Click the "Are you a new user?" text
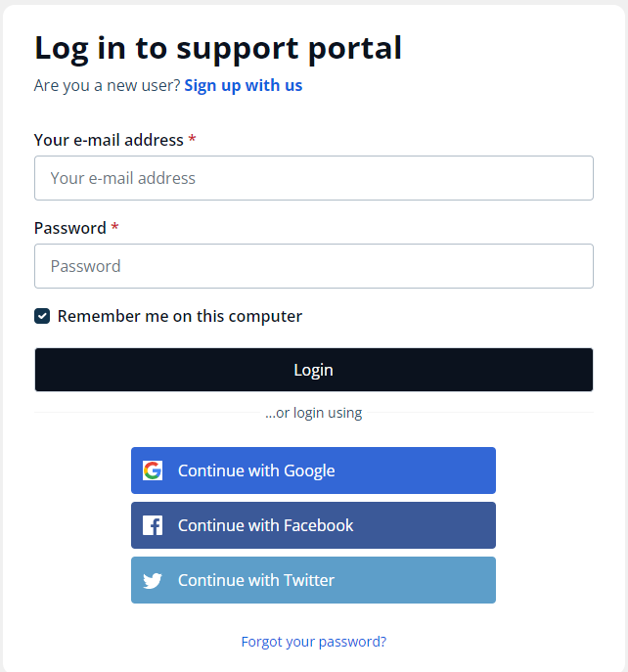The width and height of the screenshot is (628, 672). (x=107, y=85)
